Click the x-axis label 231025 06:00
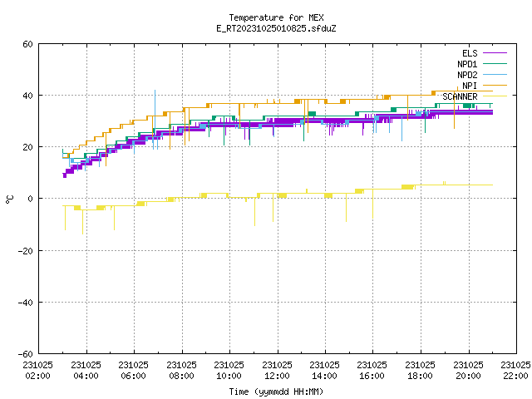Screen dimensions: 532x399 point(134,370)
